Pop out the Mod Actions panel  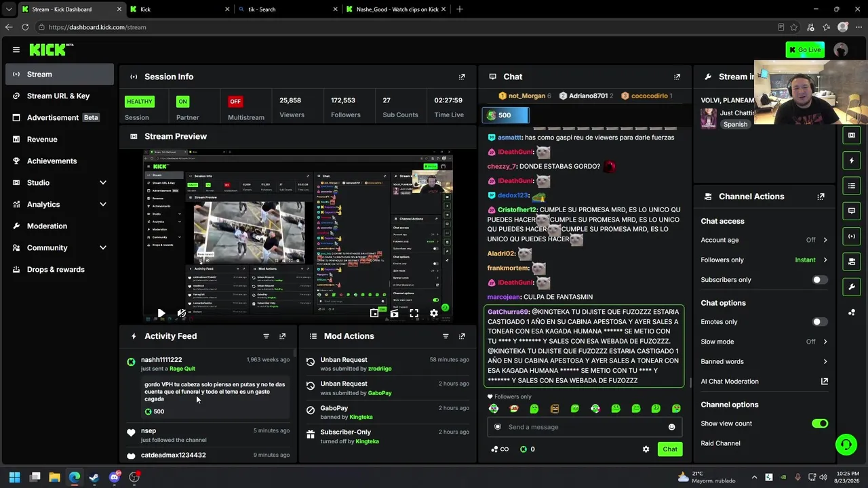click(462, 336)
